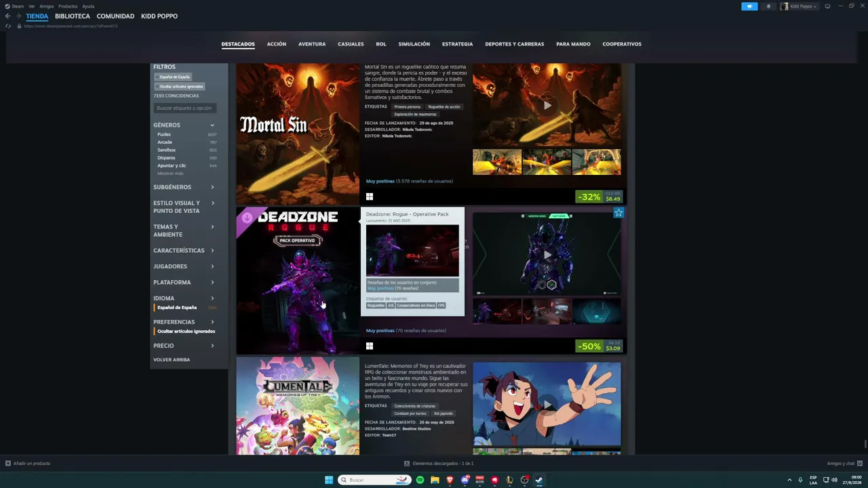Image resolution: width=868 pixels, height=488 pixels.
Task: Select the Acción category tab
Action: (277, 44)
